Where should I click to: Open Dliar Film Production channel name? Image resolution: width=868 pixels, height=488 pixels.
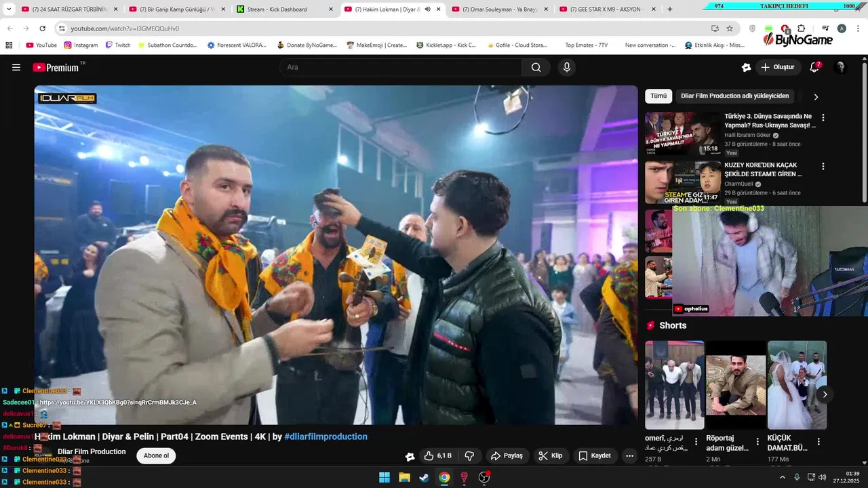click(x=92, y=451)
